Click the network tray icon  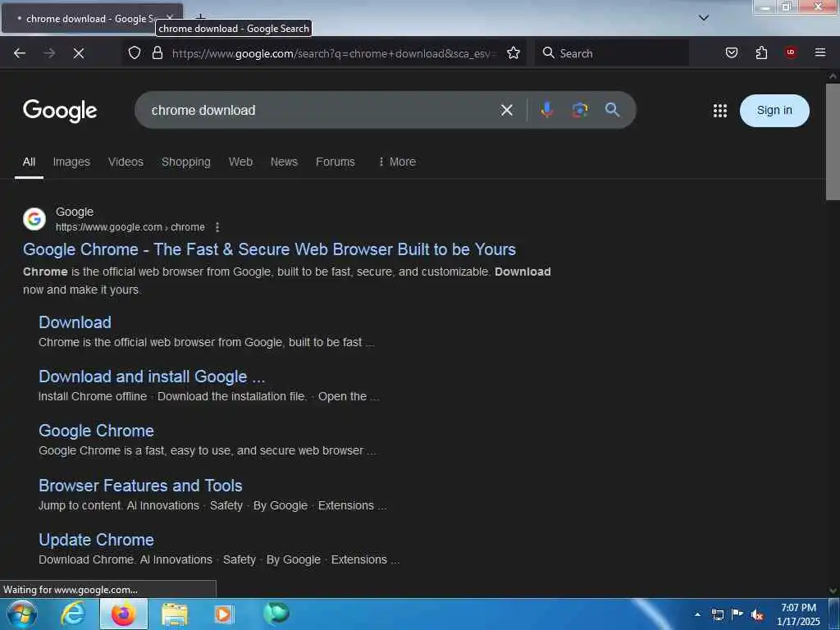[x=717, y=614]
